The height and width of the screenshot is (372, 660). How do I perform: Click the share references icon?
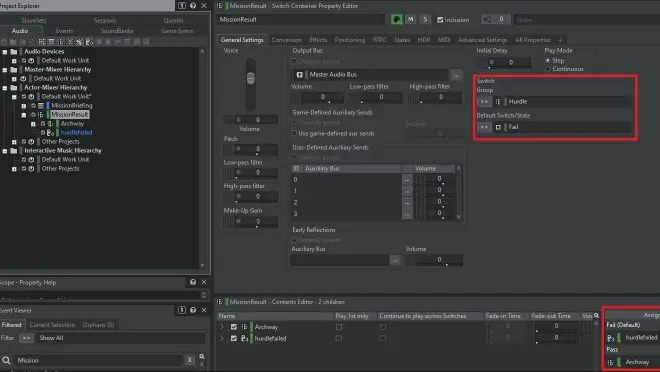tap(487, 19)
